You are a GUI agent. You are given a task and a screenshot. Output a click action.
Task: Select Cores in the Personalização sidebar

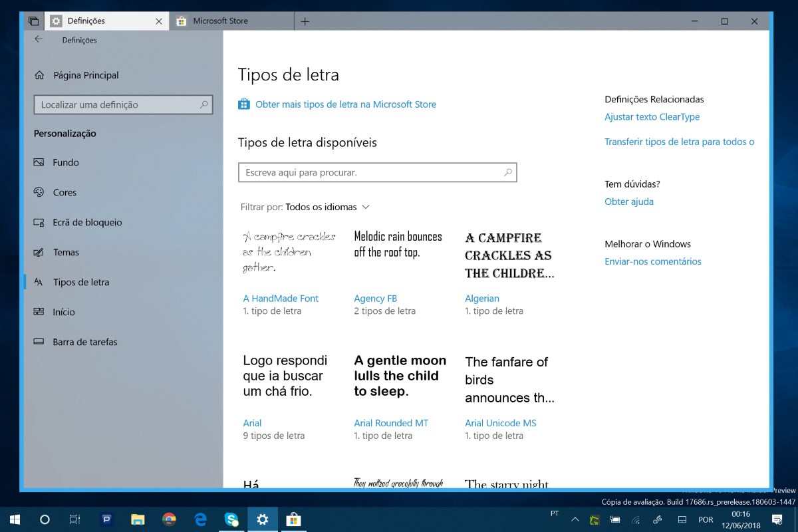coord(63,192)
